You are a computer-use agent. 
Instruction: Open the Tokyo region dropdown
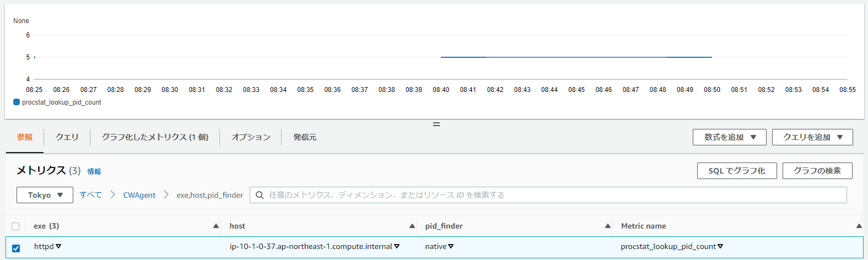tap(45, 195)
